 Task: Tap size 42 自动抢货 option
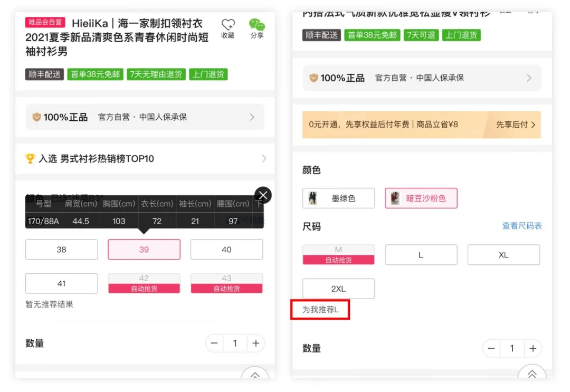(144, 283)
